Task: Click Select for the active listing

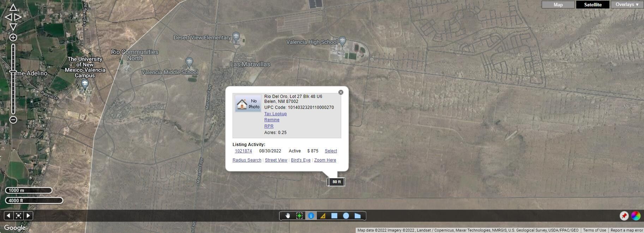Action: coord(331,151)
